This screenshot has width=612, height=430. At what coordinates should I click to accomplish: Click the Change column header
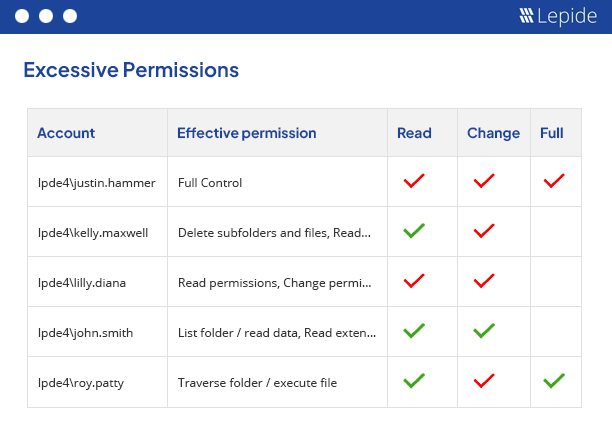coord(493,133)
